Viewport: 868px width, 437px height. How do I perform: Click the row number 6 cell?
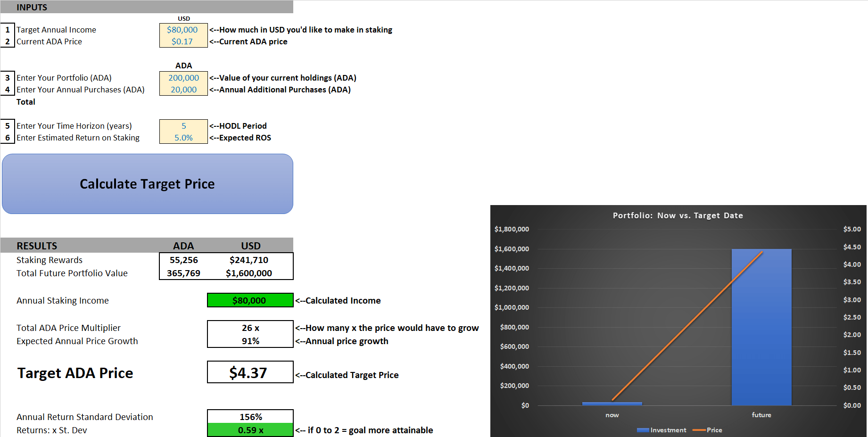click(8, 138)
